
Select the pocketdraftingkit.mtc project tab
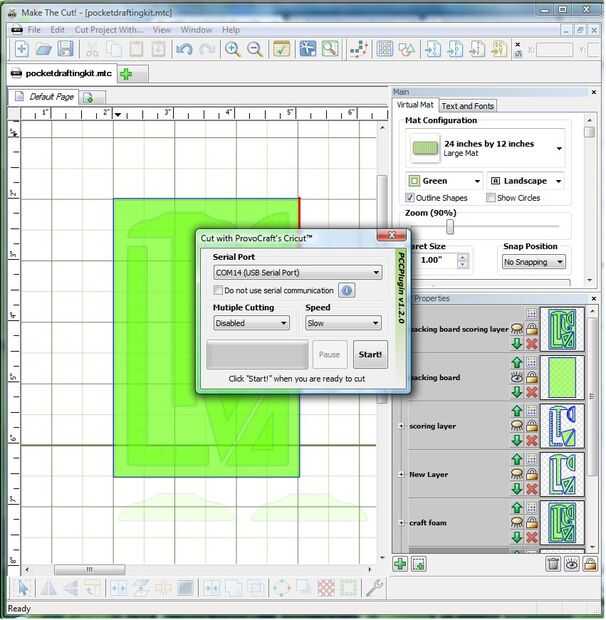pos(62,74)
